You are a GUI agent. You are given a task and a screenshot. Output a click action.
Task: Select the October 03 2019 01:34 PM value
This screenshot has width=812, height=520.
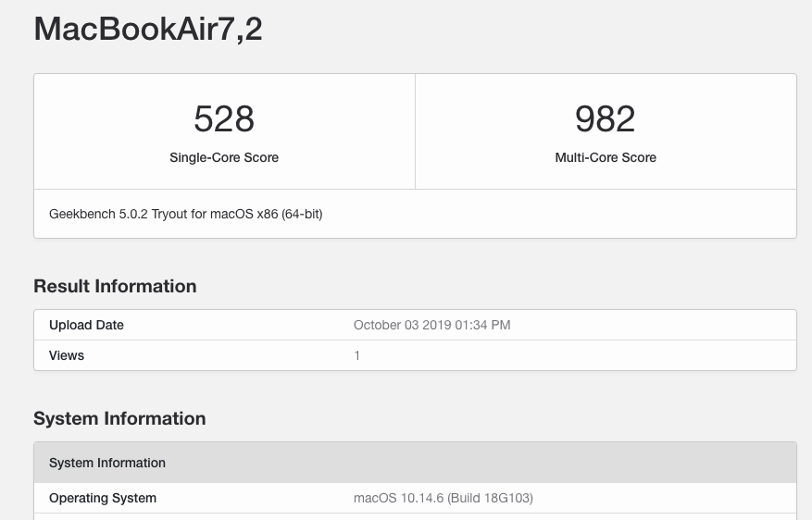tap(431, 325)
